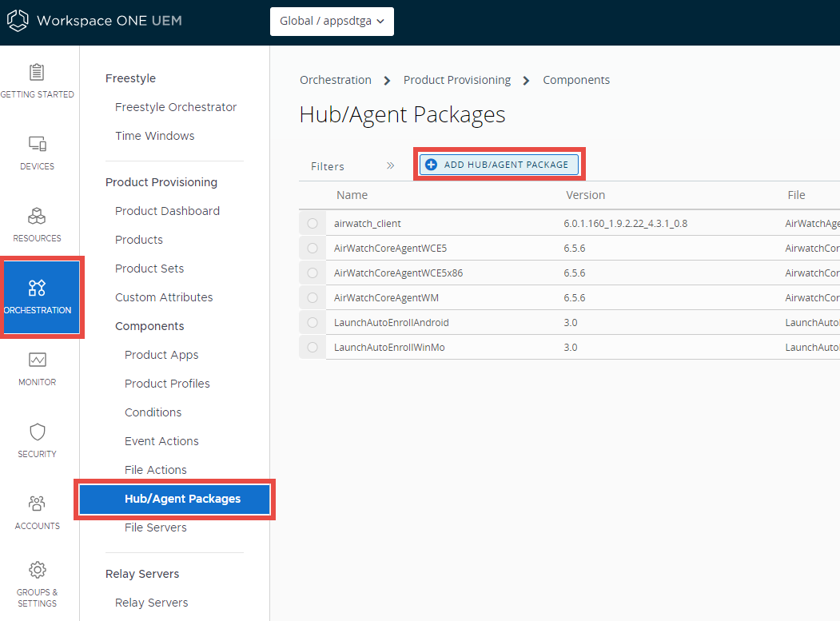840x621 pixels.
Task: Click the Workspace ONE UEM logo icon
Action: point(18,21)
